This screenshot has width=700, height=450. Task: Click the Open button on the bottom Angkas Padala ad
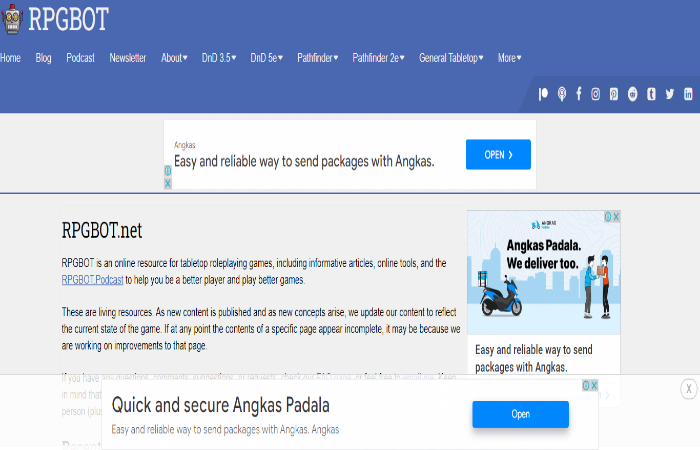[521, 414]
